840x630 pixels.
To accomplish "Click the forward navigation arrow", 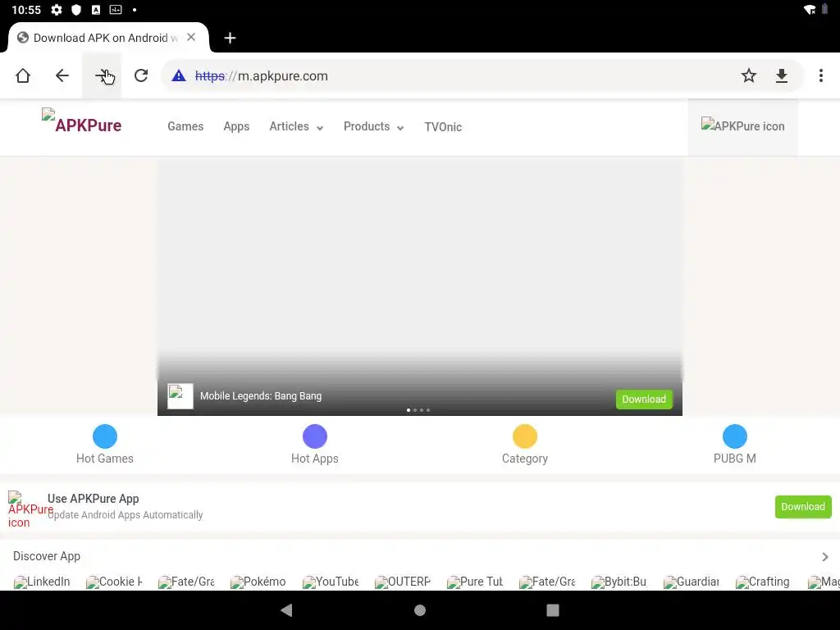I will pyautogui.click(x=102, y=75).
